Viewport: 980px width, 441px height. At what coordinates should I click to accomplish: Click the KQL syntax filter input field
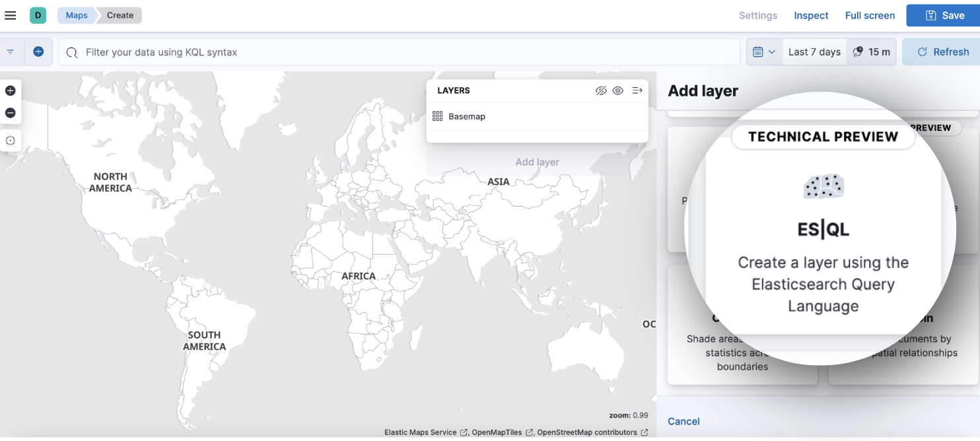[x=396, y=51]
